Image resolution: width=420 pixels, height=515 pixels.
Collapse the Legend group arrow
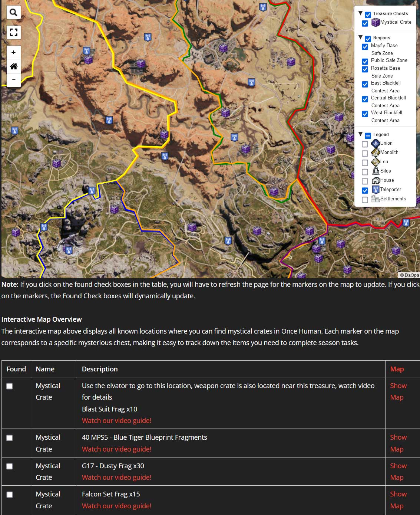click(360, 134)
